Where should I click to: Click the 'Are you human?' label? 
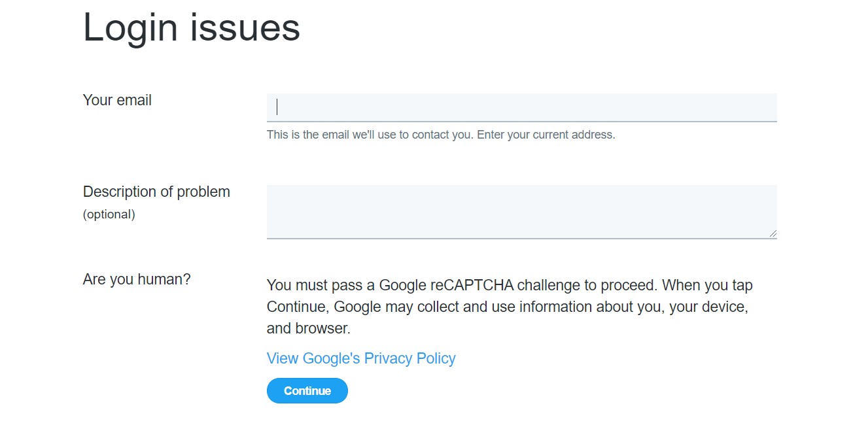[137, 279]
